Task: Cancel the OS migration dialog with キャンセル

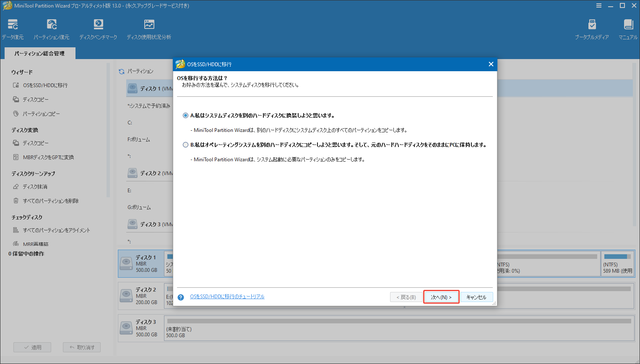Action: pos(477,297)
